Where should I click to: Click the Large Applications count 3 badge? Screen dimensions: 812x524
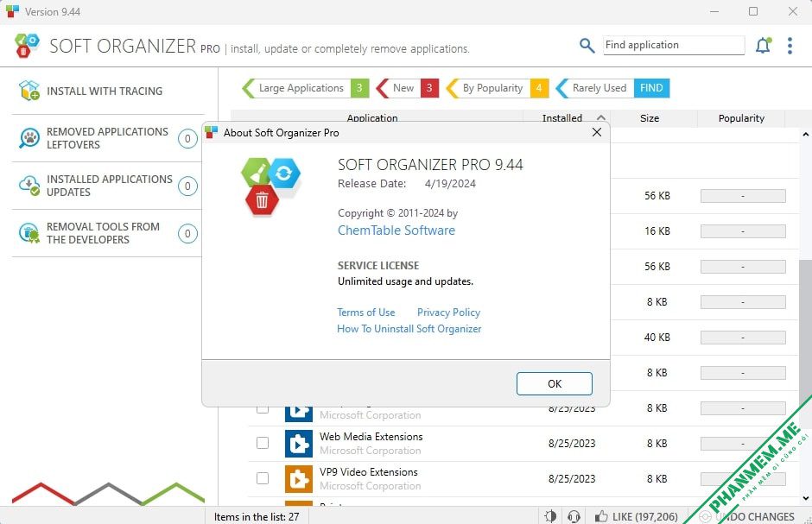tap(359, 88)
